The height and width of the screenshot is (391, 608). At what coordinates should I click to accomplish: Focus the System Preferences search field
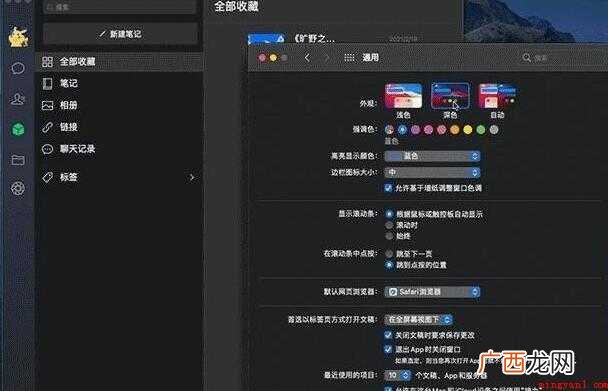click(564, 58)
